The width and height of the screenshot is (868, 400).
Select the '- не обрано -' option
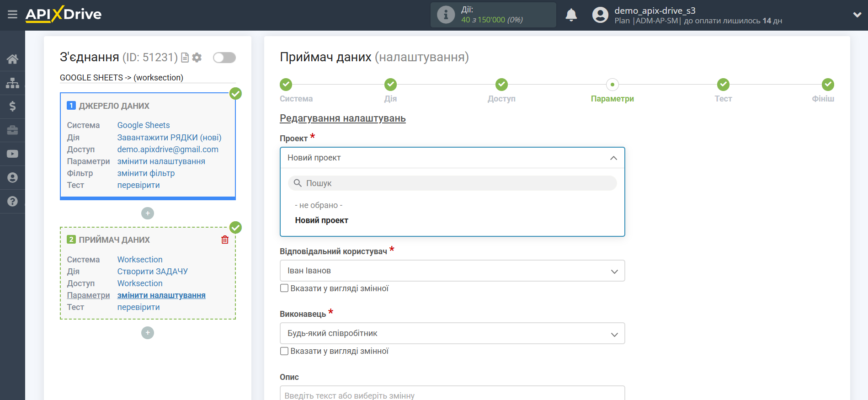(x=319, y=205)
